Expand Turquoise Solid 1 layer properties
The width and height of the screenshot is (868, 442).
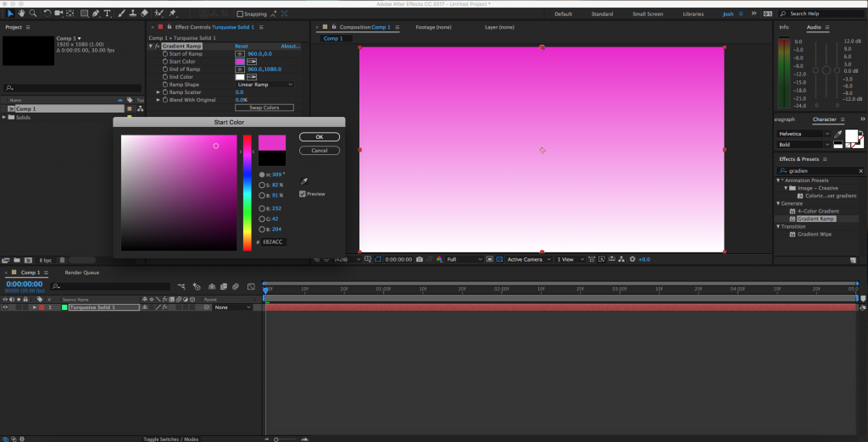34,307
